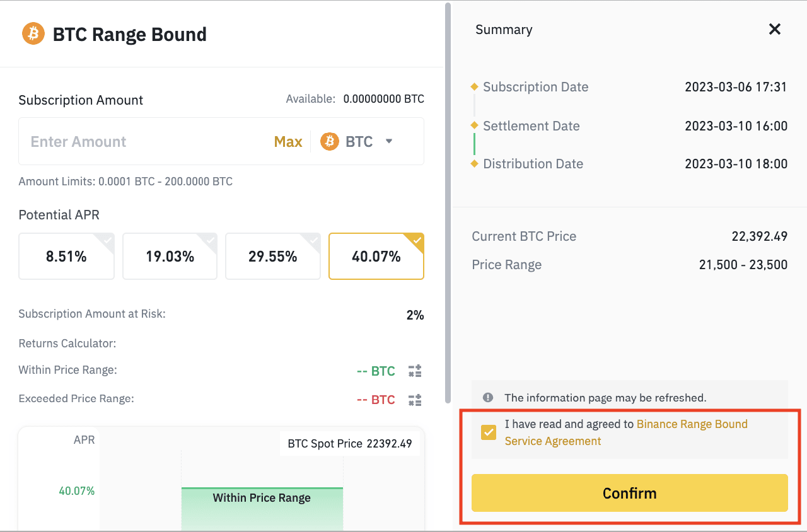Click the Max amount button
The image size is (807, 532).
click(x=288, y=142)
